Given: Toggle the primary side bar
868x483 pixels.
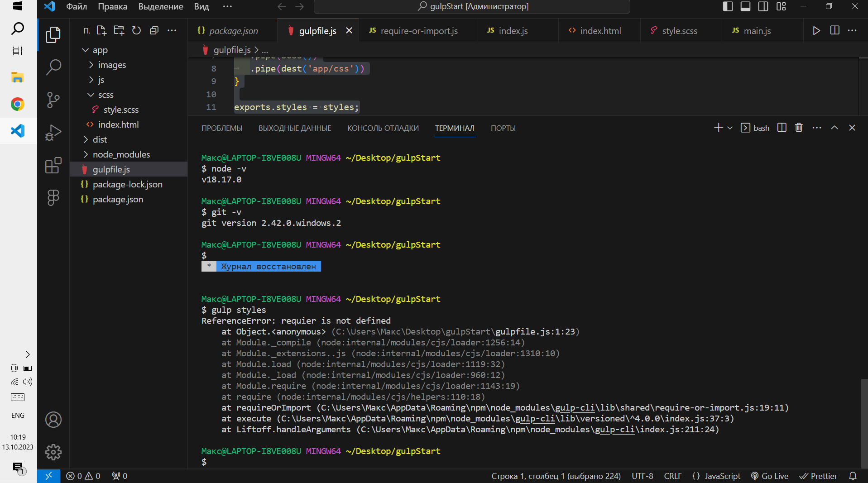Looking at the screenshot, I should (728, 6).
